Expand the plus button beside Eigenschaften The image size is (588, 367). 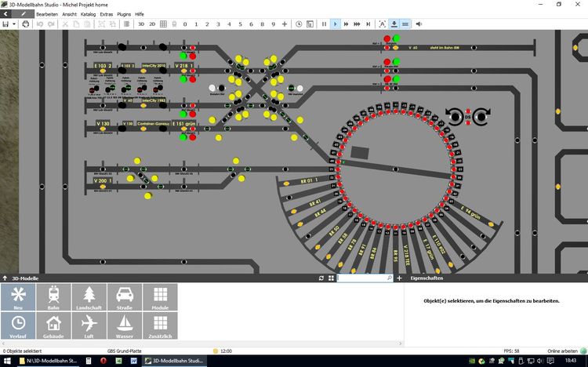[399, 278]
